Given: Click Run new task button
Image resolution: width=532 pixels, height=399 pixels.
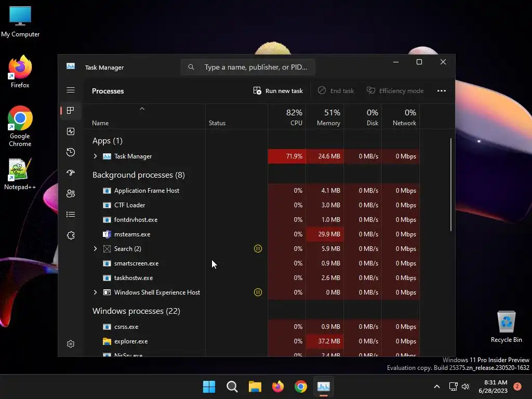Looking at the screenshot, I should 278,90.
